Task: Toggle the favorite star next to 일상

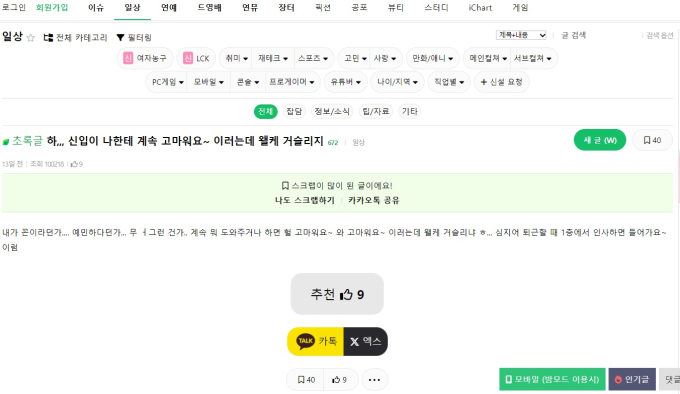Action: (x=30, y=38)
